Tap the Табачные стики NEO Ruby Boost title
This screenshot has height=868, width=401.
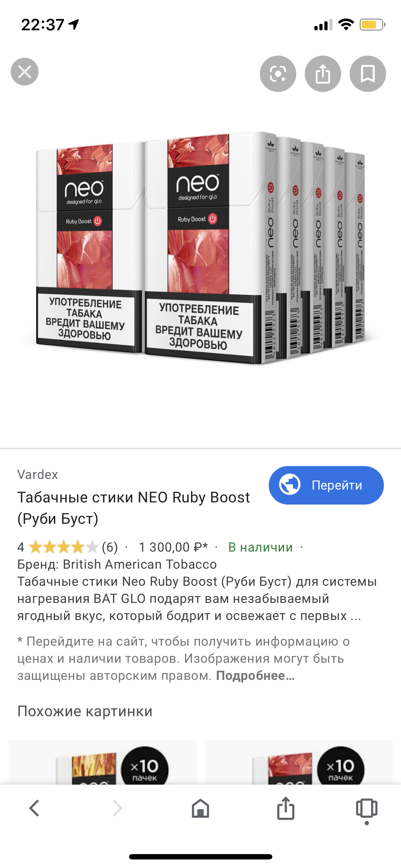coord(134,508)
